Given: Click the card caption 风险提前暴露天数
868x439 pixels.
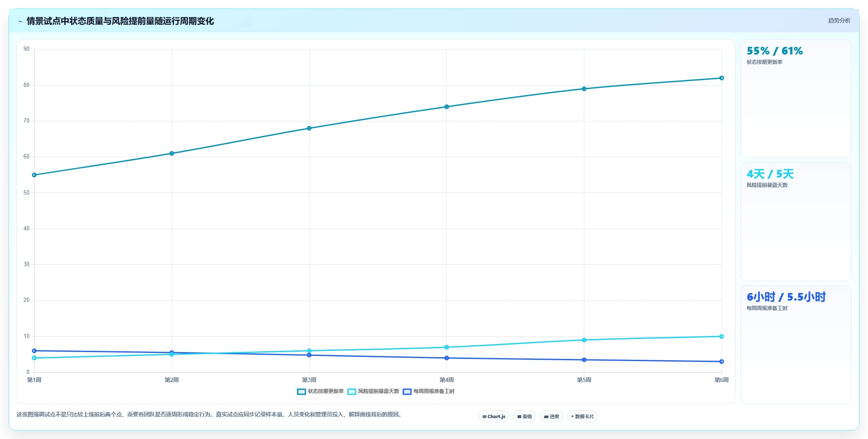Looking at the screenshot, I should 767,185.
